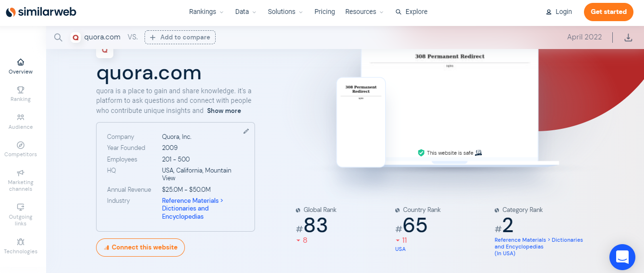Click the April 2022 date label
644x273 pixels.
point(584,37)
